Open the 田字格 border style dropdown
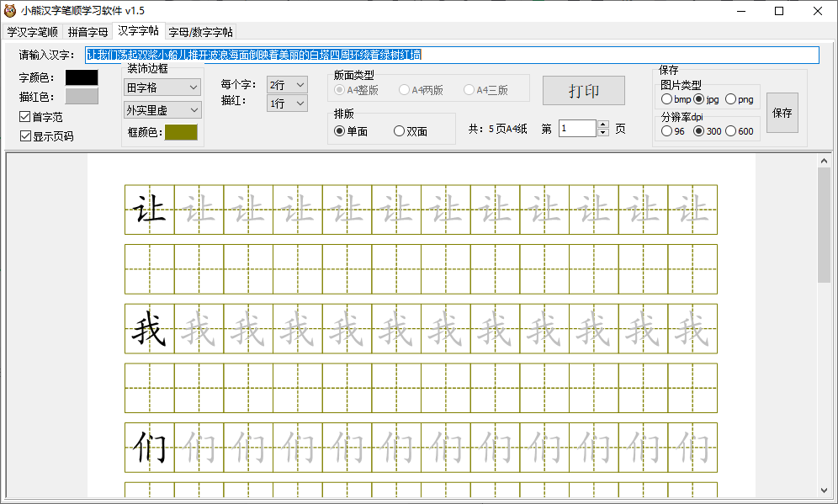The image size is (838, 504). (162, 88)
